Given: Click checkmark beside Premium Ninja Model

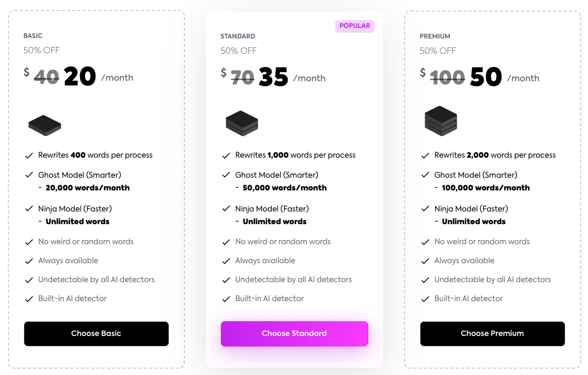Looking at the screenshot, I should coord(425,209).
